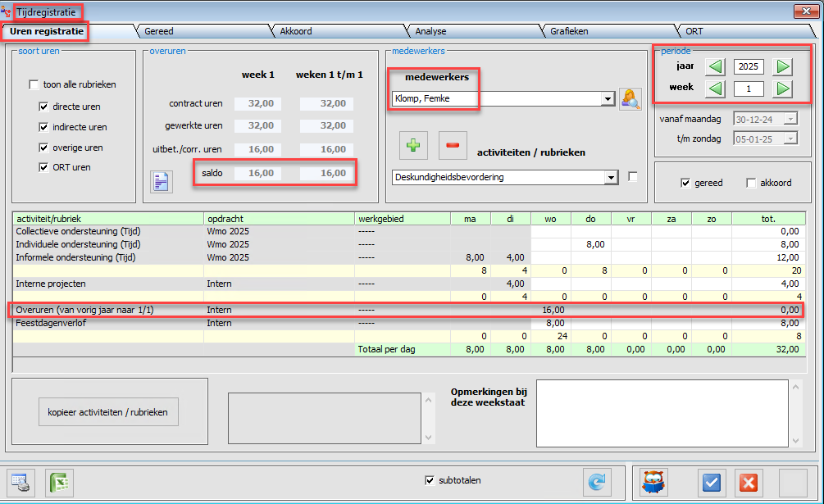Close the Tijdregistratie window
The image size is (824, 504).
tap(806, 11)
